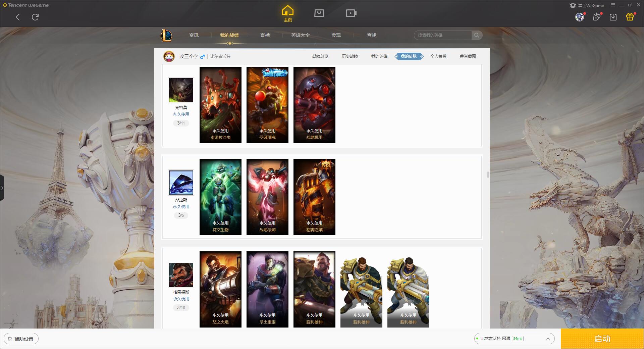Click the 3/10 skin count badge
The height and width of the screenshot is (349, 644).
181,308
